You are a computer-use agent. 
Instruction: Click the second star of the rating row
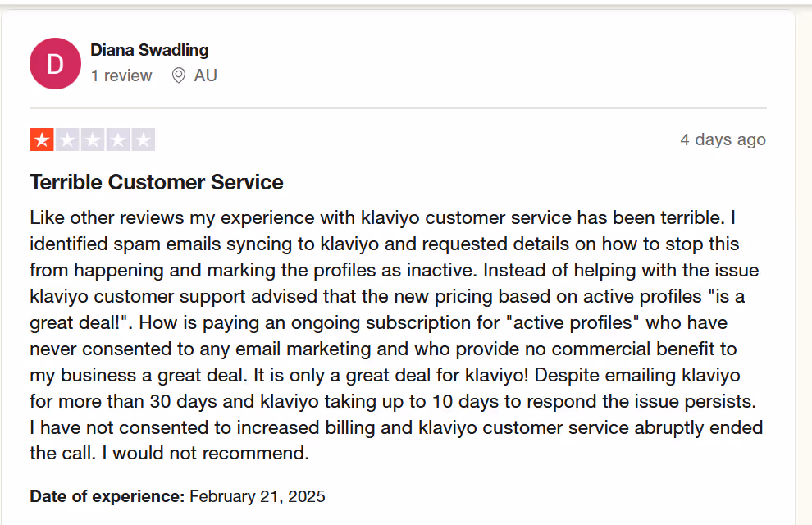[x=66, y=139]
